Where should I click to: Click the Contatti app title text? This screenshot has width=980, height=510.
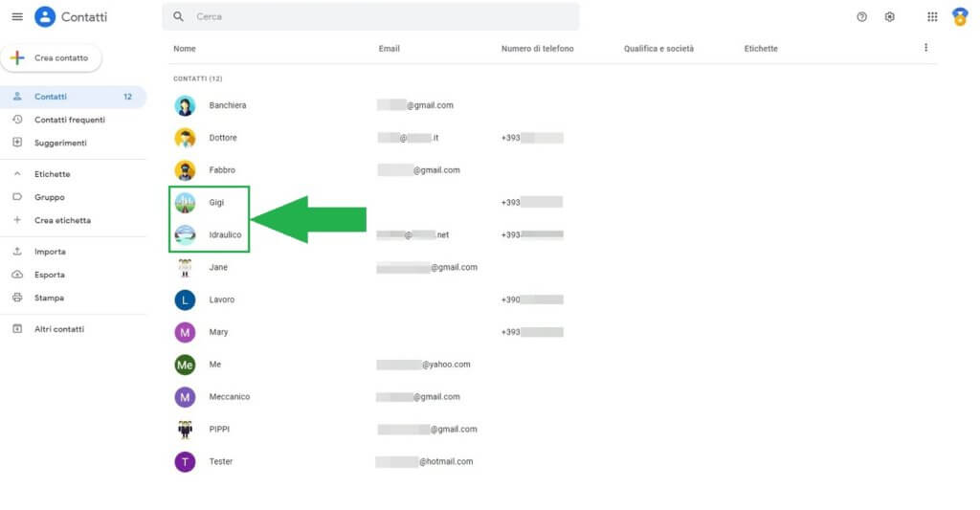[84, 17]
